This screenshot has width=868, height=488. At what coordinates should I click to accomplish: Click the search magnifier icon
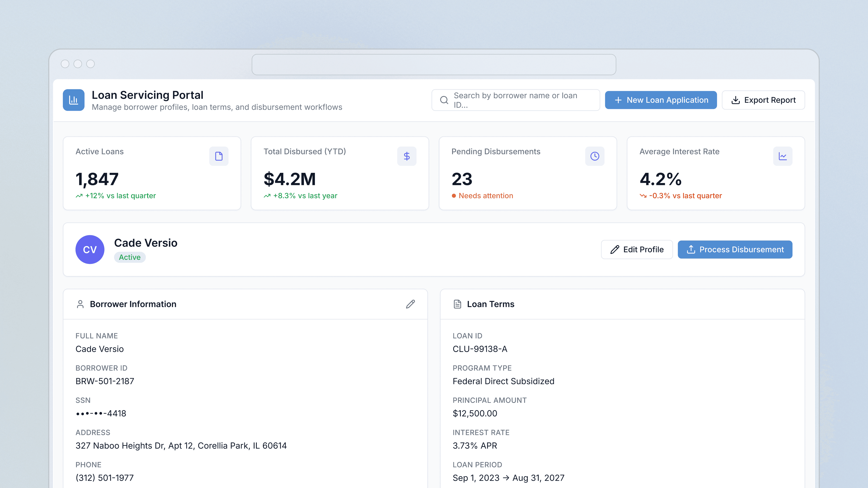coord(444,100)
